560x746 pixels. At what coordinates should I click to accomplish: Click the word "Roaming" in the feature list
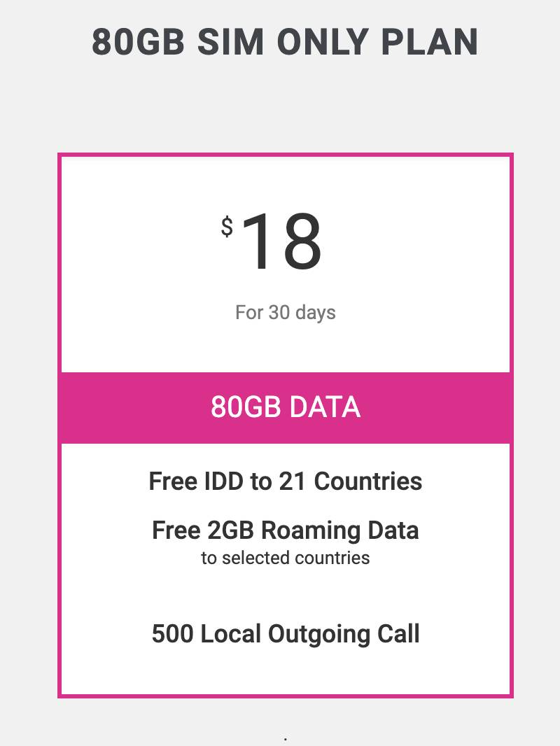306,530
